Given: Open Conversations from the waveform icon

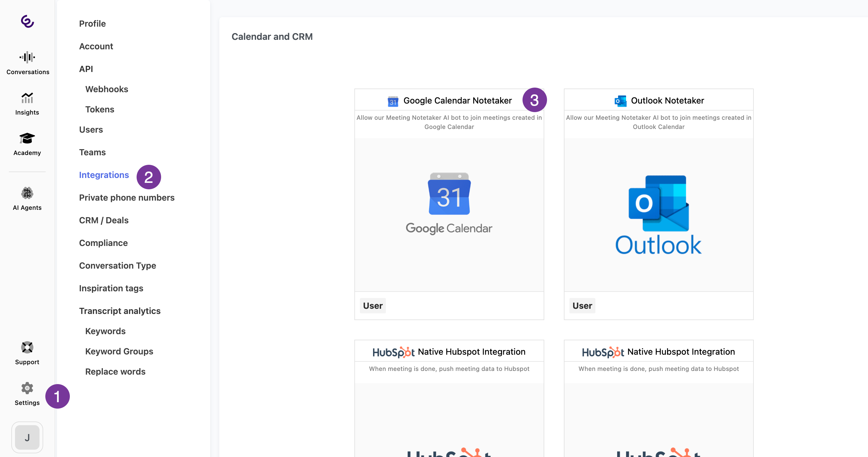Looking at the screenshot, I should 27,57.
